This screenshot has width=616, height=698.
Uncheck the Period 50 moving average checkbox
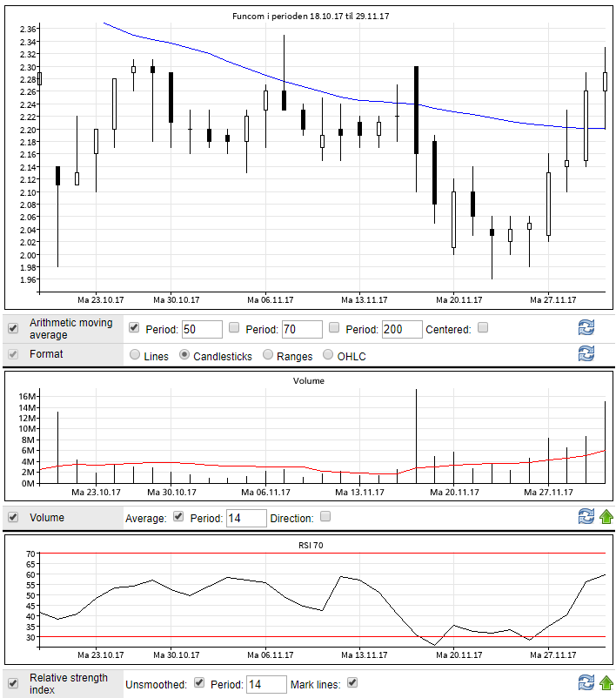134,328
